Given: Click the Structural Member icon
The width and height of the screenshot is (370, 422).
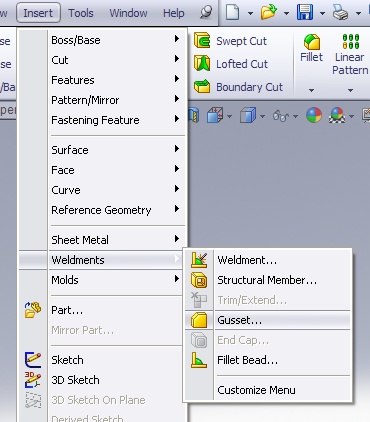Looking at the screenshot, I should (199, 280).
